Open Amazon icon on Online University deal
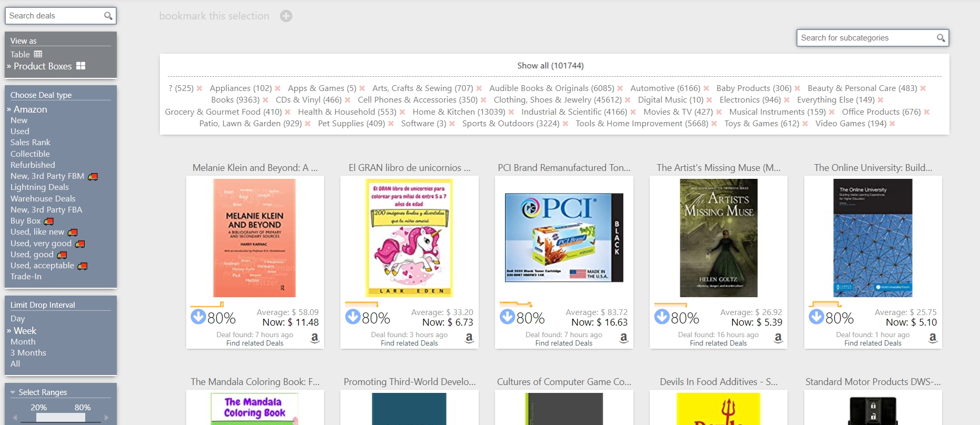Image resolution: width=980 pixels, height=425 pixels. point(933,338)
